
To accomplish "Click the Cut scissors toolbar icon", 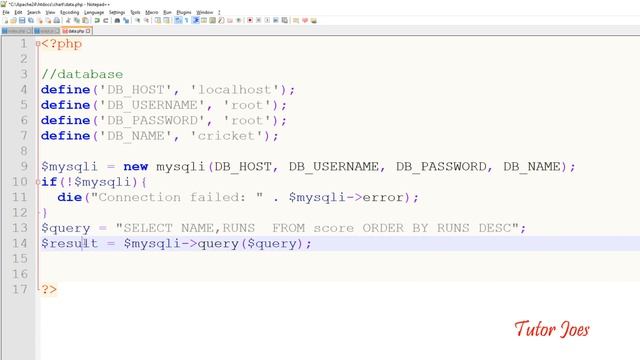I will coord(68,20).
